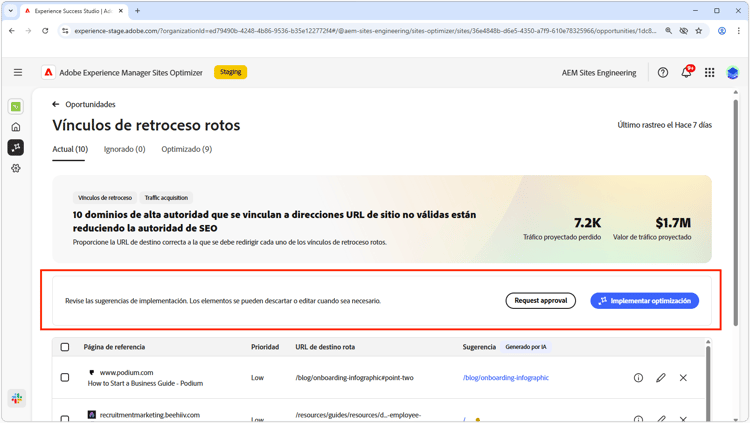This screenshot has height=423, width=750.
Task: Click the Sugerencia column header
Action: pyautogui.click(x=479, y=347)
